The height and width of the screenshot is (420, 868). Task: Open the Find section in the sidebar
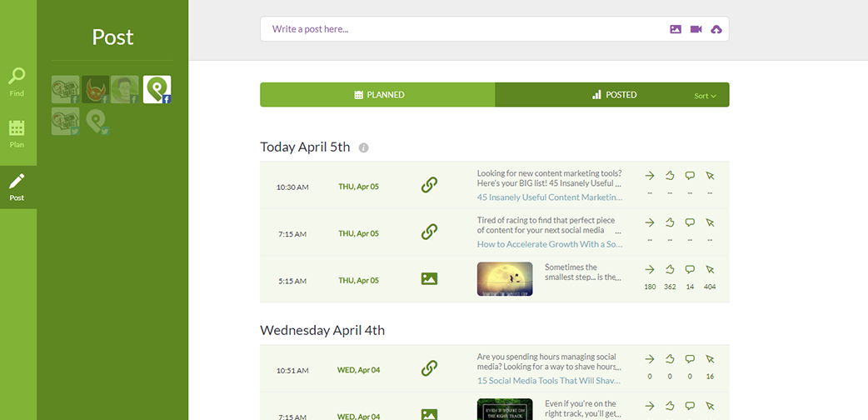tap(17, 82)
